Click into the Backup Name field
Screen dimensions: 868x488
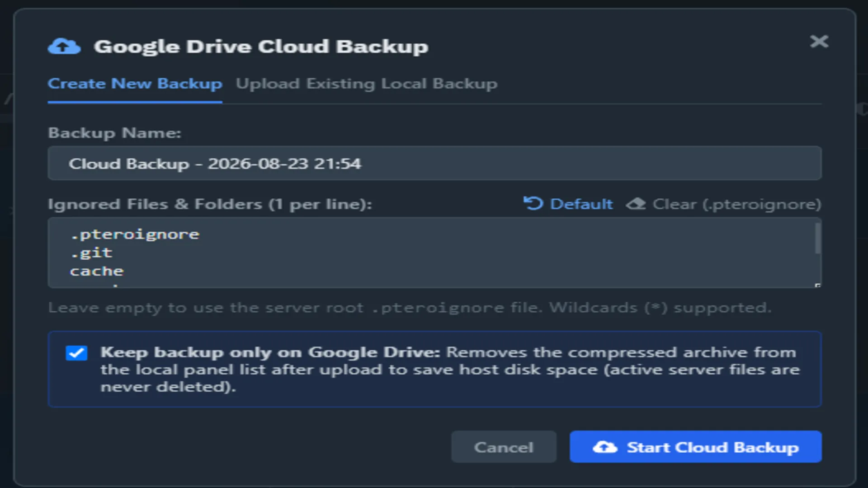[x=434, y=163]
